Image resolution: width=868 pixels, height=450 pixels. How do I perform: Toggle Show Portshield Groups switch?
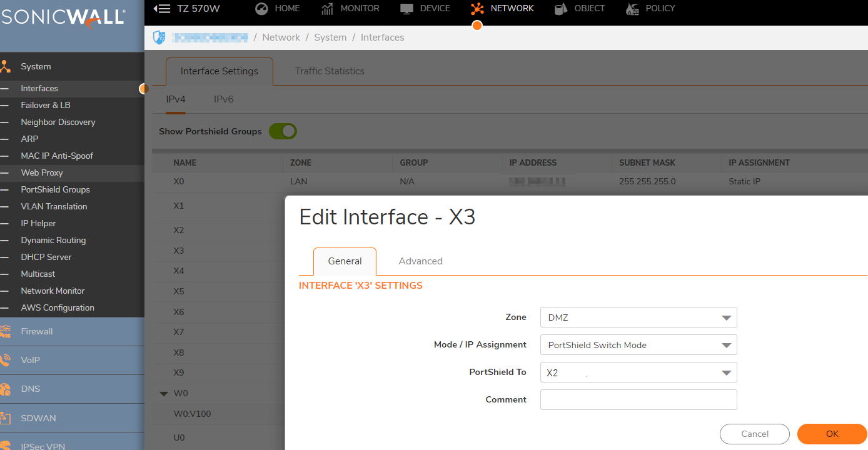(x=283, y=131)
